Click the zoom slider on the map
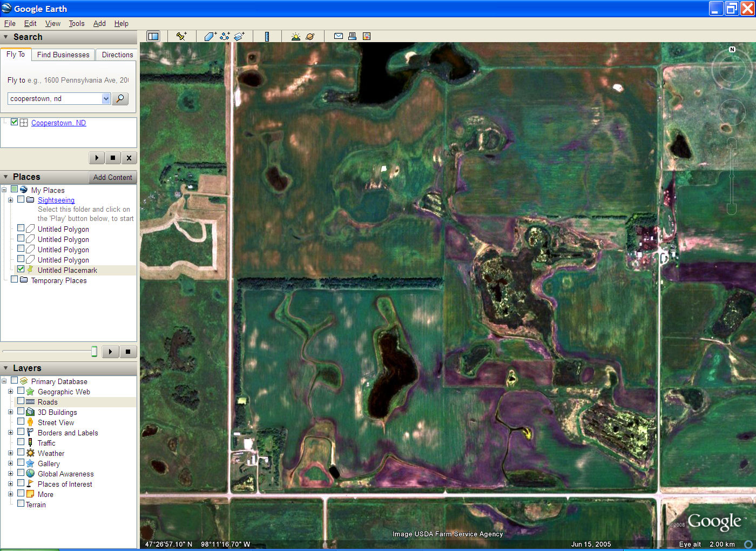Image resolution: width=756 pixels, height=551 pixels. pyautogui.click(x=732, y=176)
